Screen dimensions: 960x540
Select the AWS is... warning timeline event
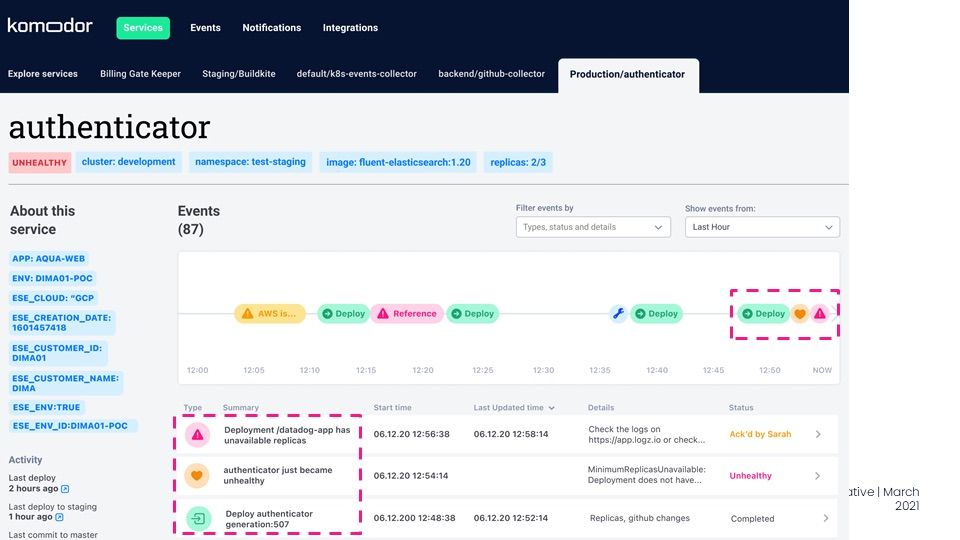coord(270,313)
